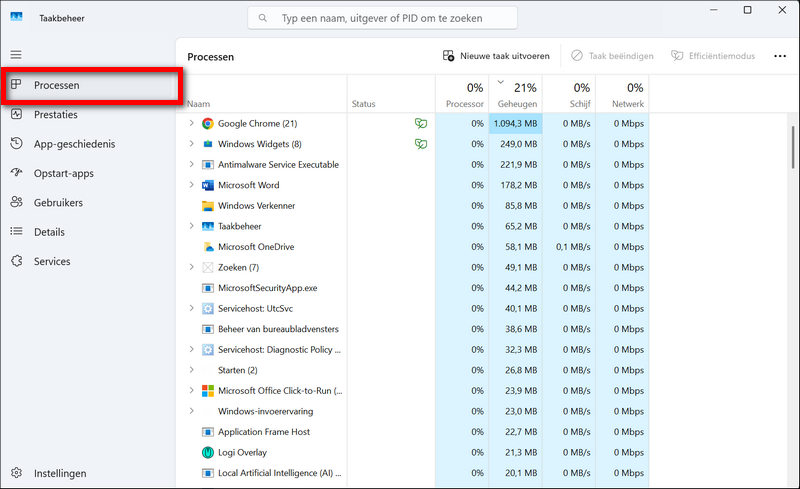Viewport: 800px width, 489px height.
Task: Expand the Microsoft Word process
Action: pyautogui.click(x=191, y=185)
